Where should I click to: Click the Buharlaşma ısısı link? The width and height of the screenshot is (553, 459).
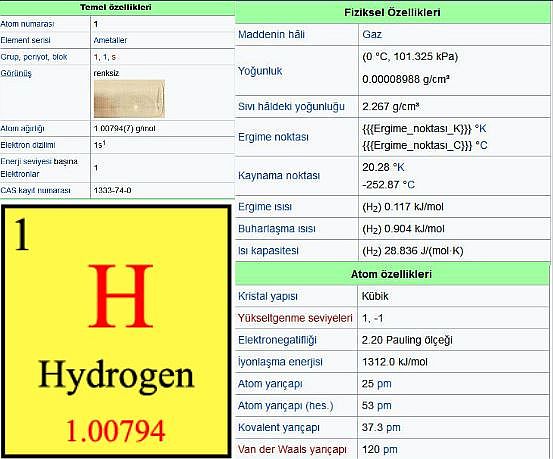[x=277, y=229]
